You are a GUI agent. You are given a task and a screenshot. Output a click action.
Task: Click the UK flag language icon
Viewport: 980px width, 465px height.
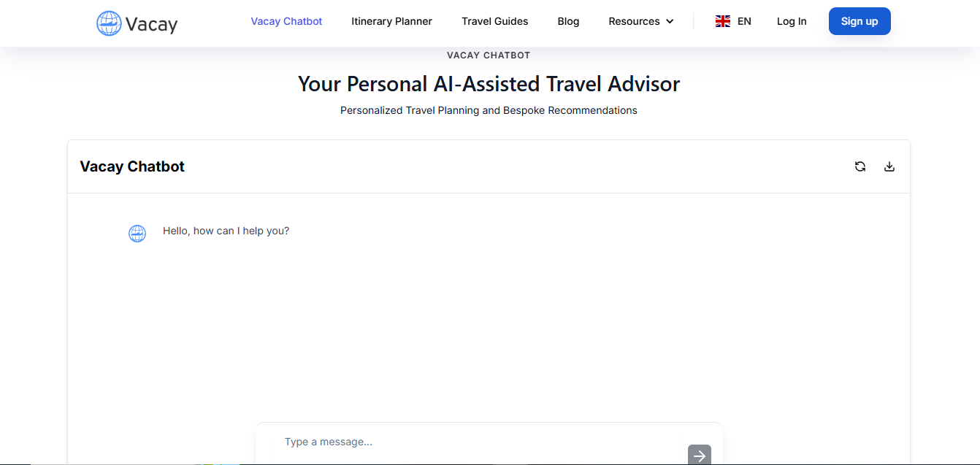[723, 21]
